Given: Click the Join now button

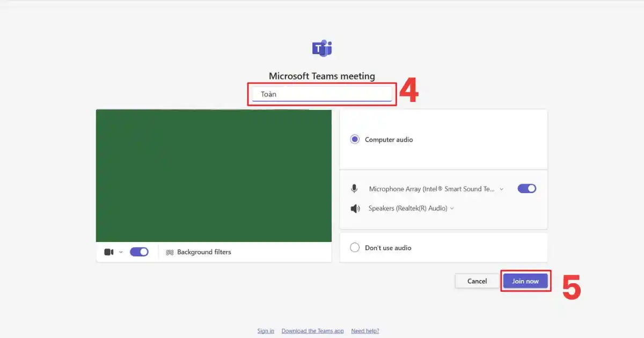Looking at the screenshot, I should [525, 281].
